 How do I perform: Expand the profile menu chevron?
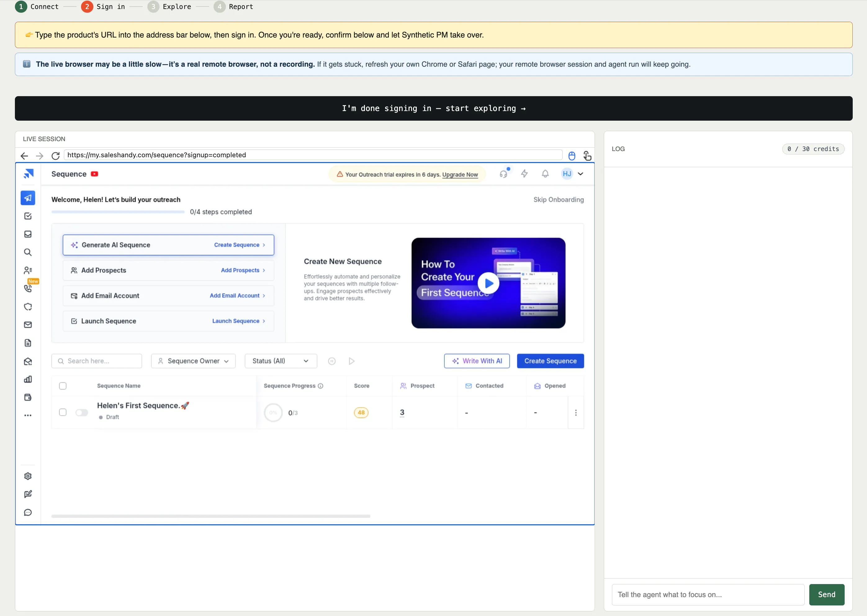[581, 174]
